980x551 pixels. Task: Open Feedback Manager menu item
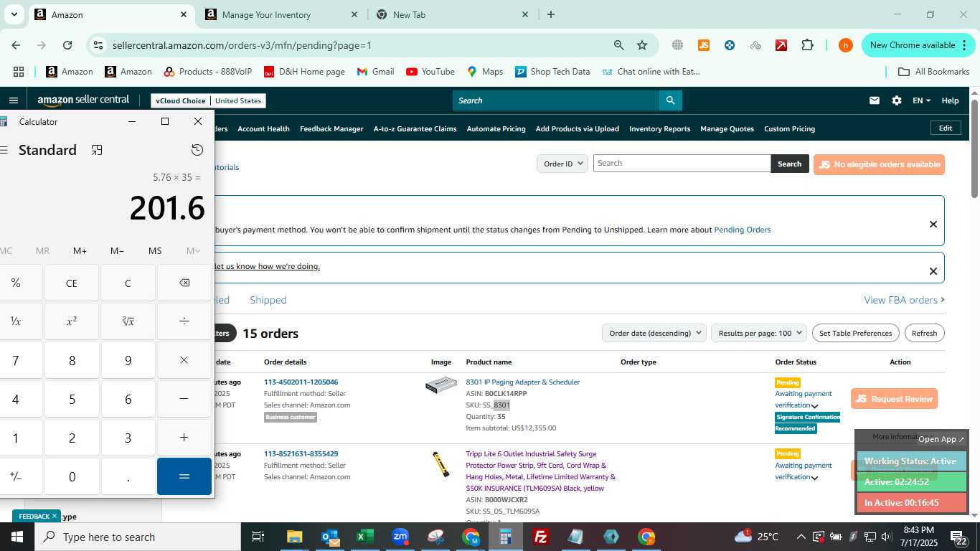(331, 129)
